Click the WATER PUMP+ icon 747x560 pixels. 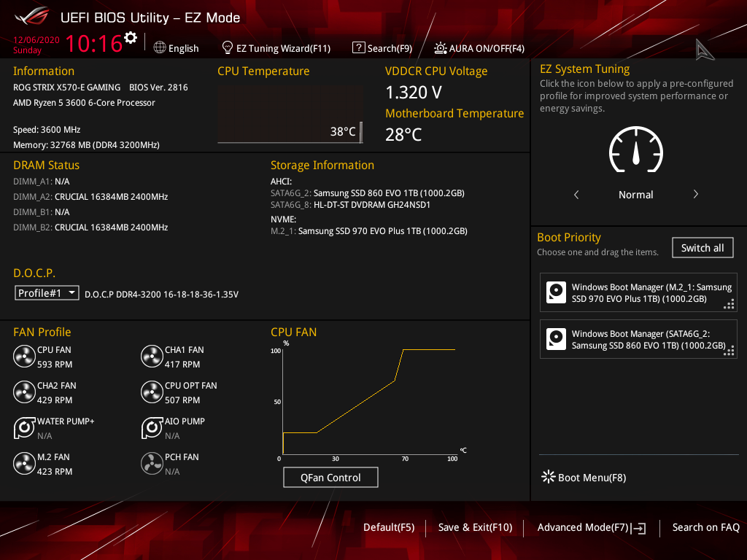[x=24, y=427]
